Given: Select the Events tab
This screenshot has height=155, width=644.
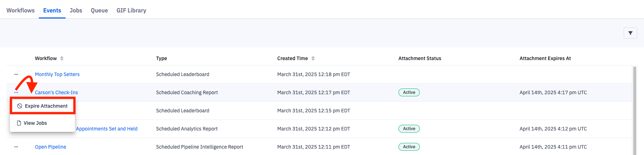Looking at the screenshot, I should 52,10.
